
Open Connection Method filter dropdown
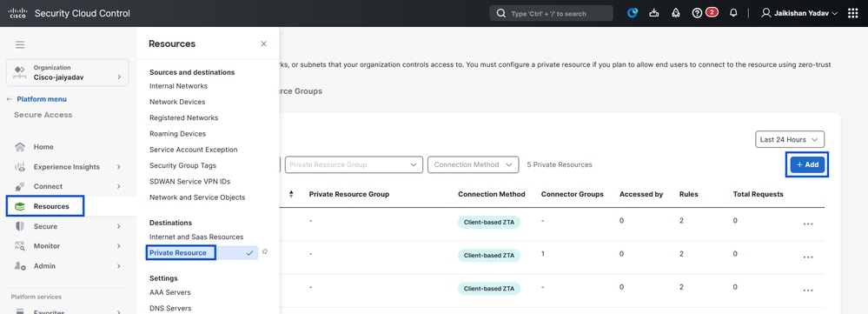point(474,164)
